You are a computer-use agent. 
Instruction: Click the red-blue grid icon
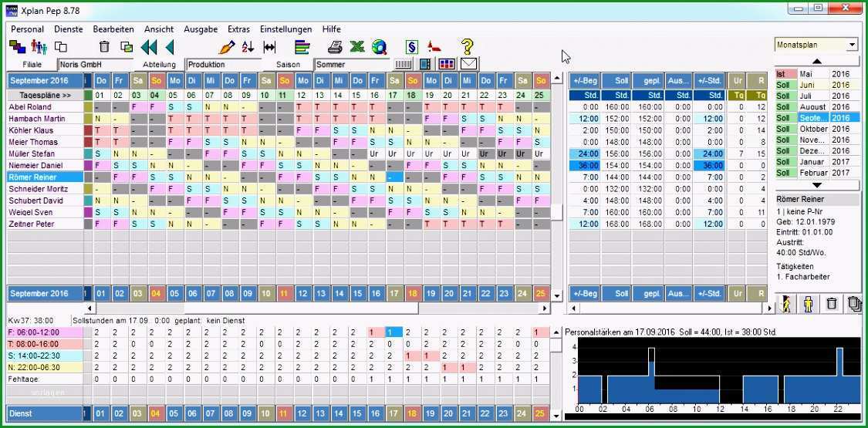tap(447, 64)
